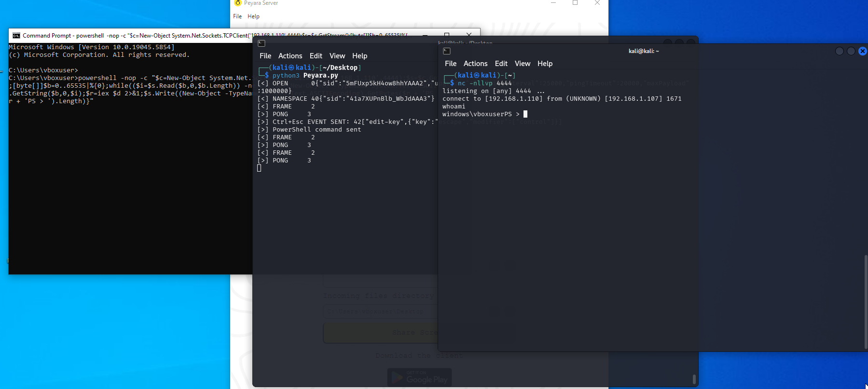The width and height of the screenshot is (868, 389).
Task: Open File menu in the ~/Desktop terminal
Action: tap(265, 56)
